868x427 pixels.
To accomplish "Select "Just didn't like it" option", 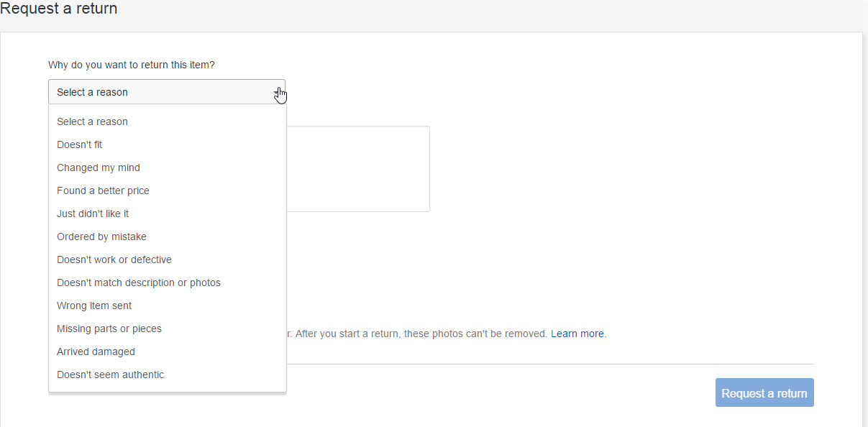I will click(x=93, y=213).
